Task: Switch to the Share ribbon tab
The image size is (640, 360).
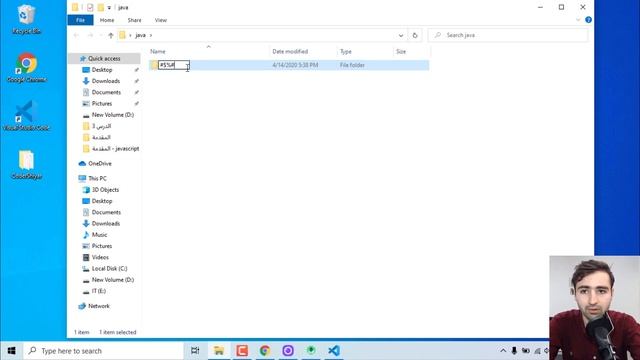Action: point(134,20)
